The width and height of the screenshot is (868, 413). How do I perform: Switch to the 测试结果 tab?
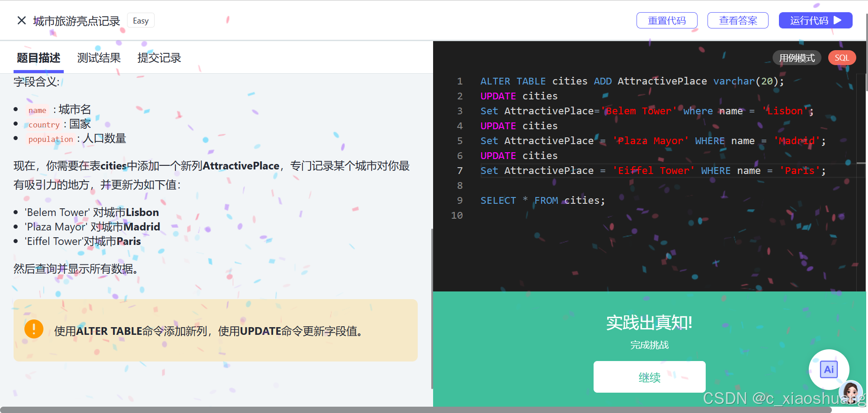pyautogui.click(x=99, y=57)
